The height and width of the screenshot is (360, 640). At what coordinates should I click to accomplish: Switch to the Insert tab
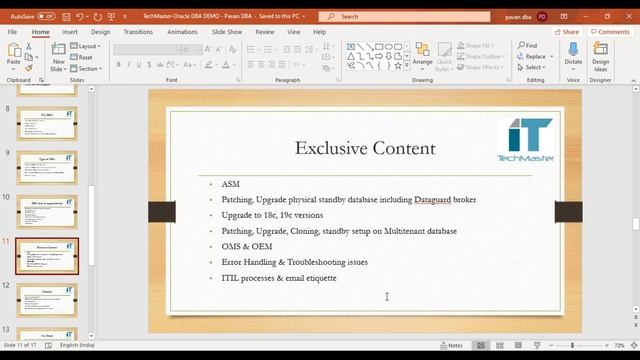pyautogui.click(x=70, y=32)
